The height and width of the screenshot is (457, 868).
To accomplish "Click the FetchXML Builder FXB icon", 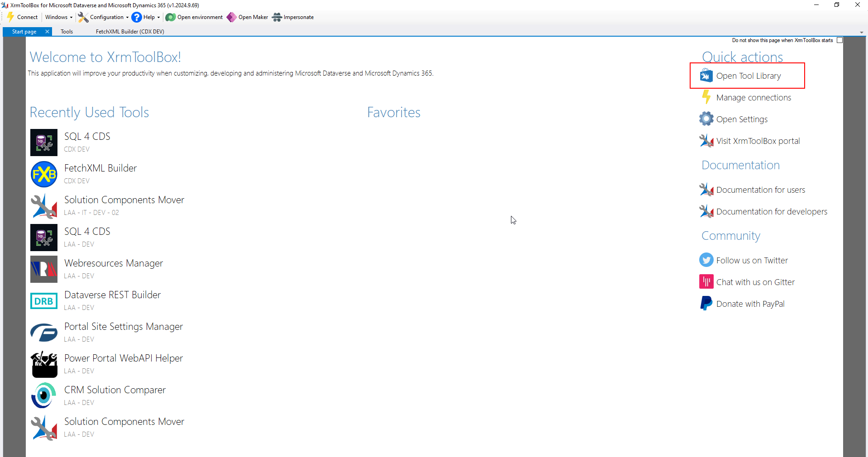I will 44,174.
